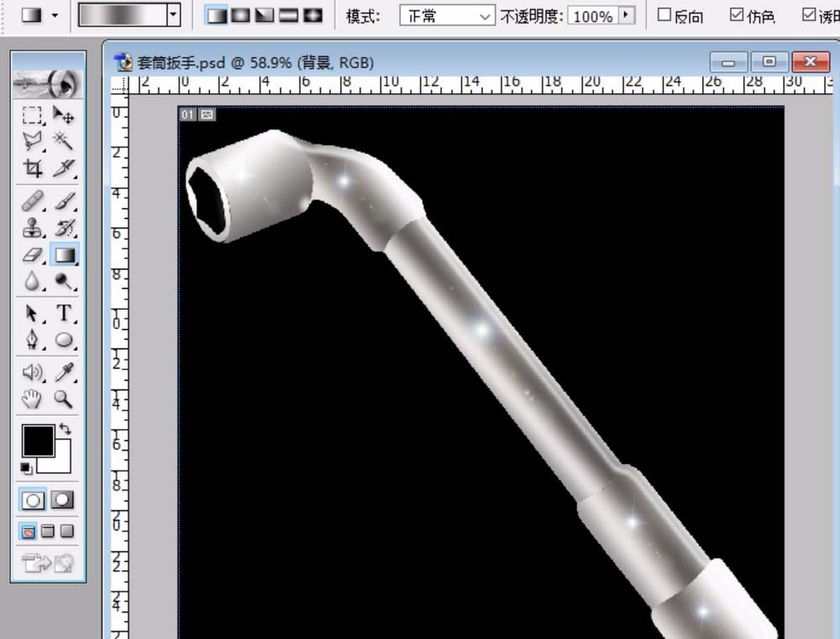The height and width of the screenshot is (639, 840).
Task: Open the 模式 blend mode dropdown
Action: point(446,15)
